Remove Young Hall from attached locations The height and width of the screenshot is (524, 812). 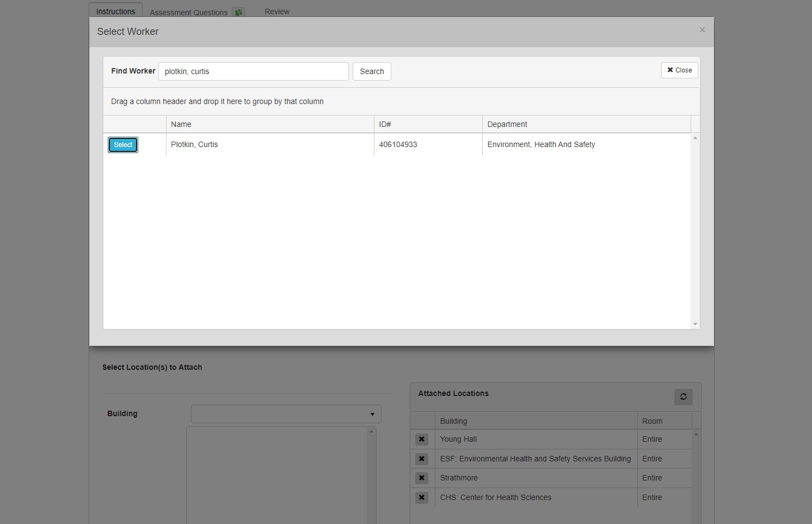tap(422, 439)
